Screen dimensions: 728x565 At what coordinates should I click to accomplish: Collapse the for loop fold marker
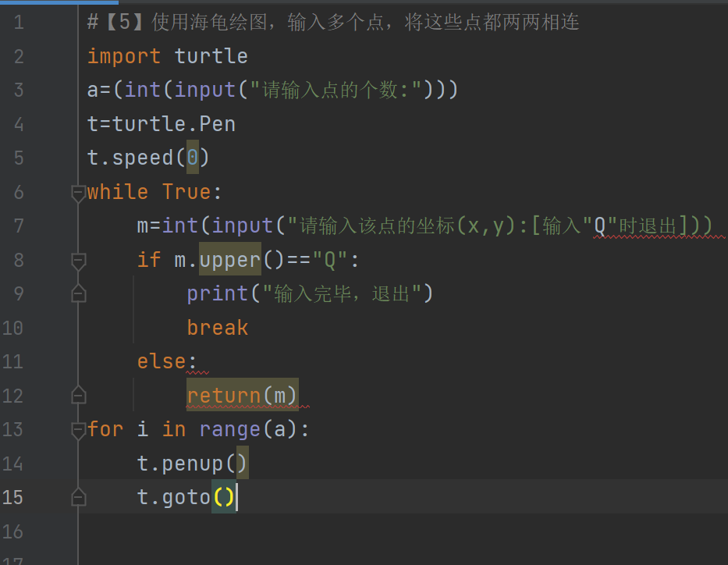(79, 430)
